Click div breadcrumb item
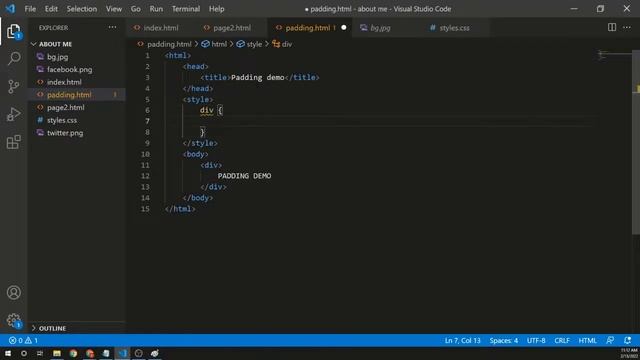Image resolution: width=640 pixels, height=360 pixels. 287,44
